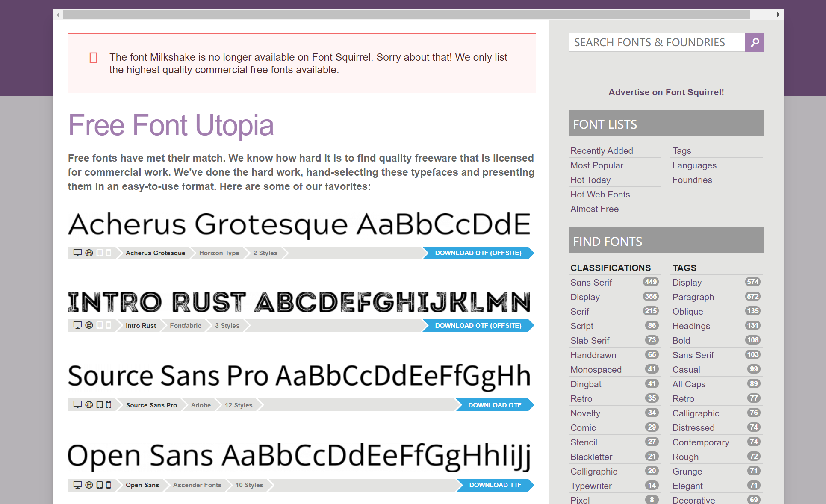Click the left arrow of the horizontal scrollbar
Image resolution: width=826 pixels, height=504 pixels.
pos(58,15)
